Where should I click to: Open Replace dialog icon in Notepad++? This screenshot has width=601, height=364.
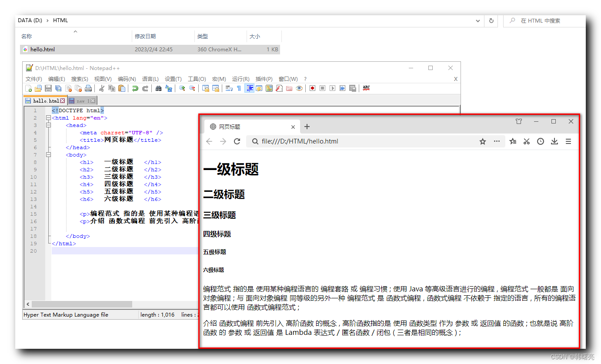click(169, 88)
